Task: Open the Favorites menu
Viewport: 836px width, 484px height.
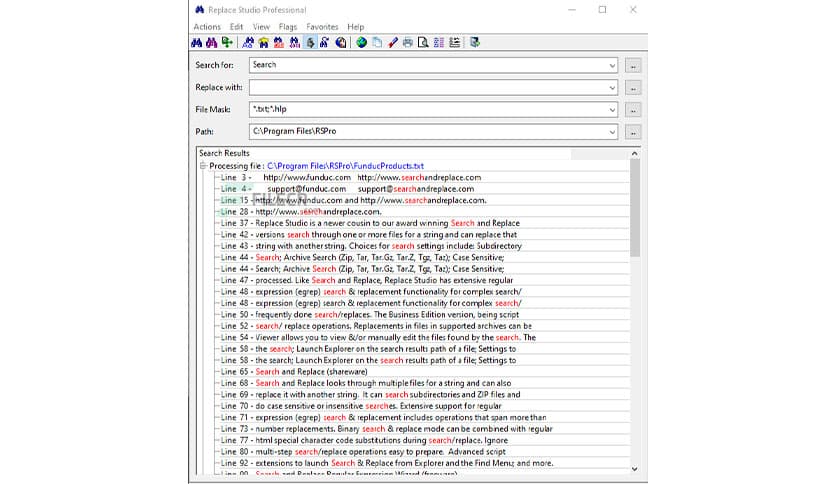Action: 322,27
